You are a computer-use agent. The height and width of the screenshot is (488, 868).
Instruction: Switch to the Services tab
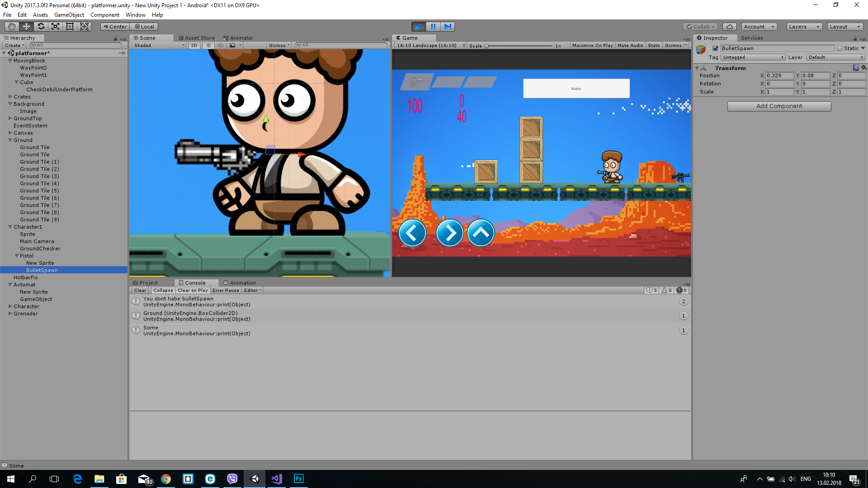pyautogui.click(x=751, y=38)
